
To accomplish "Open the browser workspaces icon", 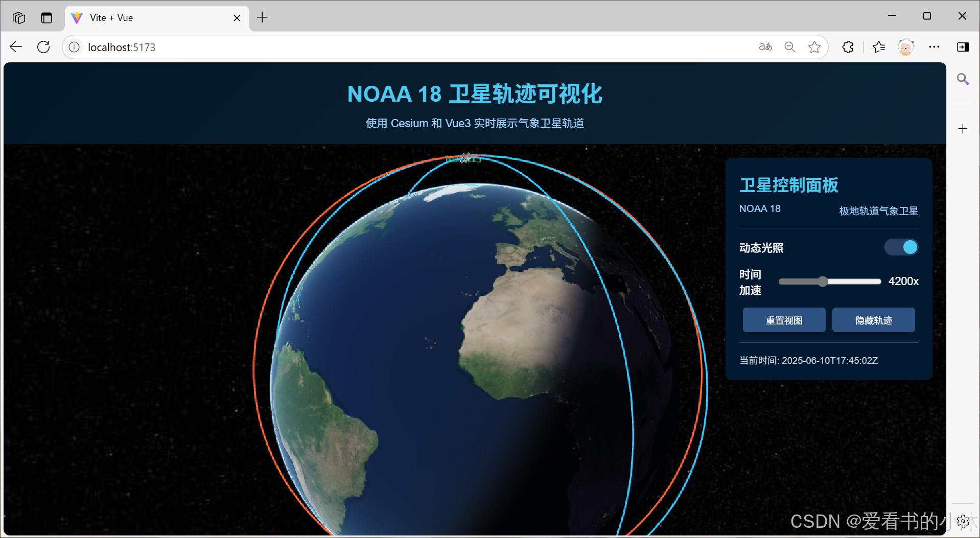I will click(x=19, y=18).
